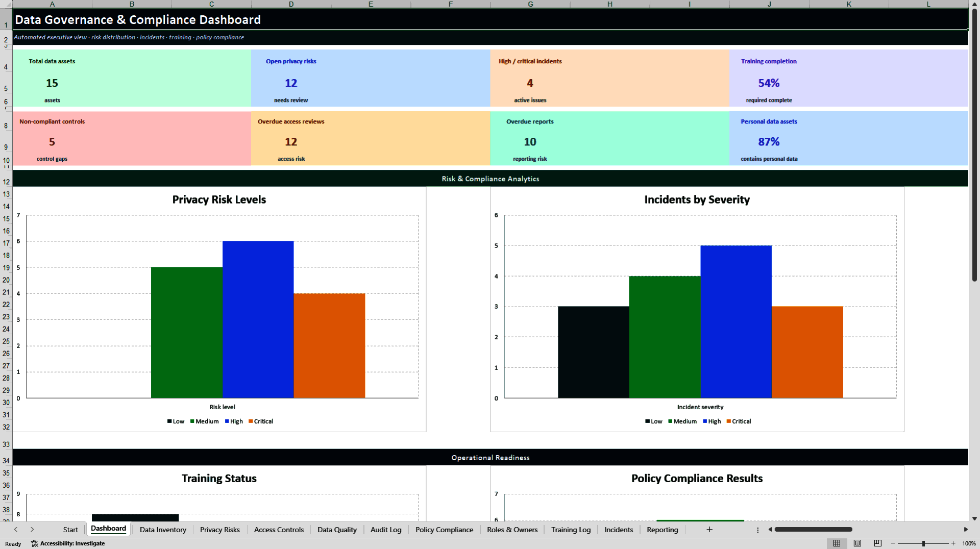Image resolution: width=980 pixels, height=549 pixels.
Task: Open the Reporting sheet tab
Action: tap(662, 530)
